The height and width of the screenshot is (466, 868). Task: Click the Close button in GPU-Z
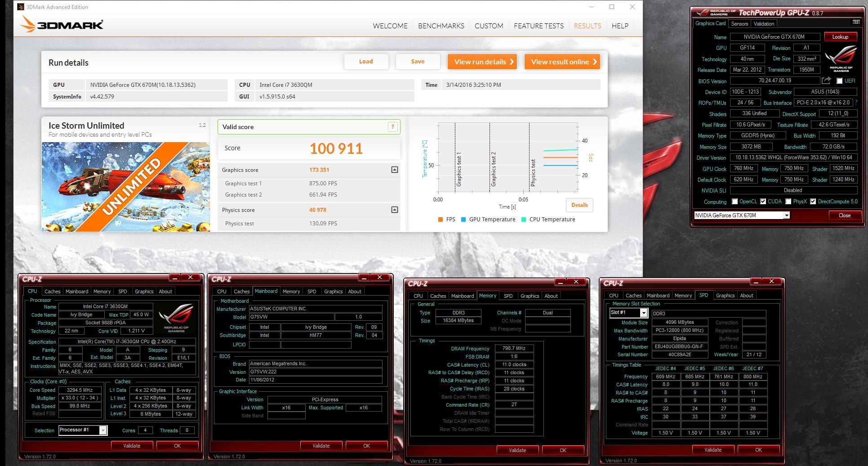point(845,215)
